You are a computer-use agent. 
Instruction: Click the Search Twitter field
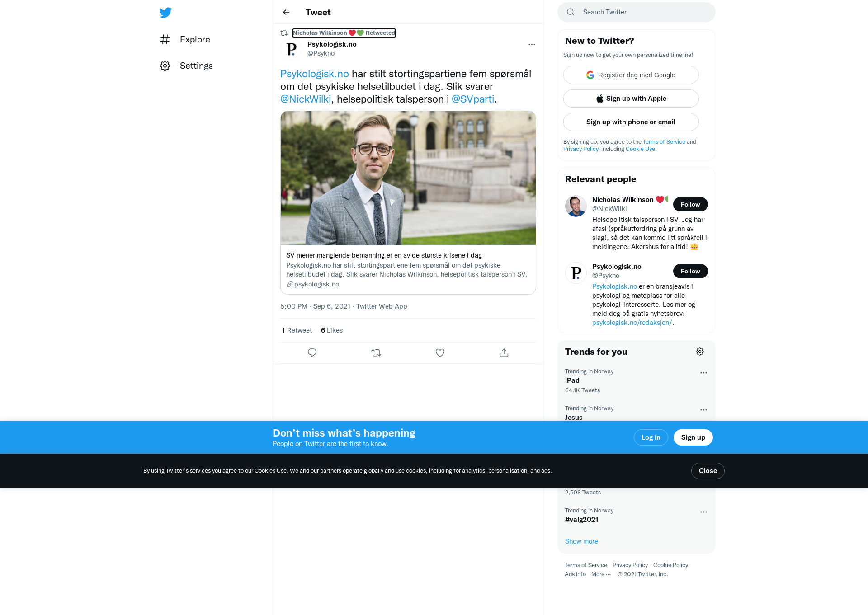tap(637, 12)
